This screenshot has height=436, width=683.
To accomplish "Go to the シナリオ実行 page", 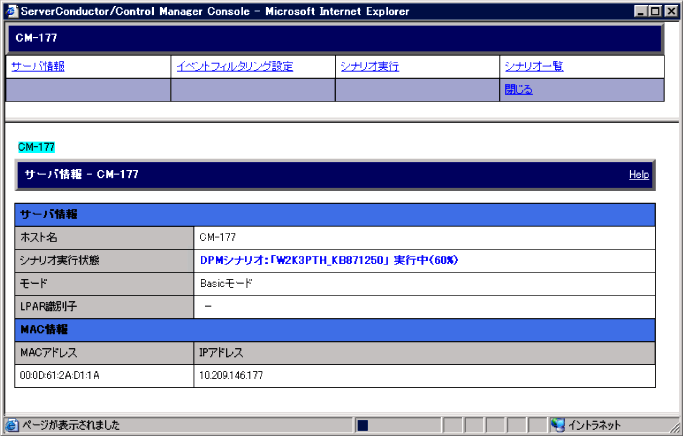I will 369,66.
